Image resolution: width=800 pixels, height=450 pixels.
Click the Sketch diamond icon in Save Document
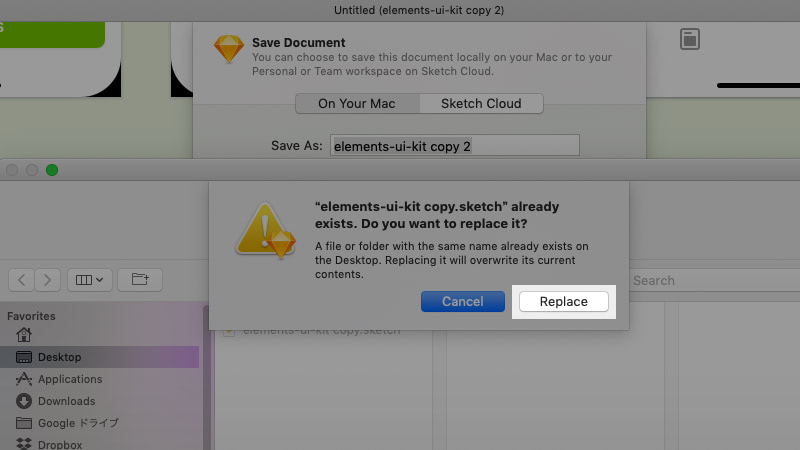(x=229, y=49)
